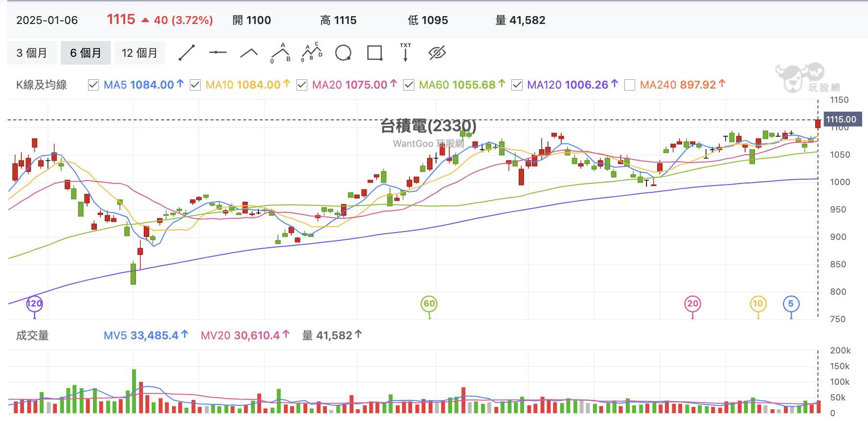The width and height of the screenshot is (868, 421).
Task: Click the 20 moving-average circle marker
Action: (693, 304)
